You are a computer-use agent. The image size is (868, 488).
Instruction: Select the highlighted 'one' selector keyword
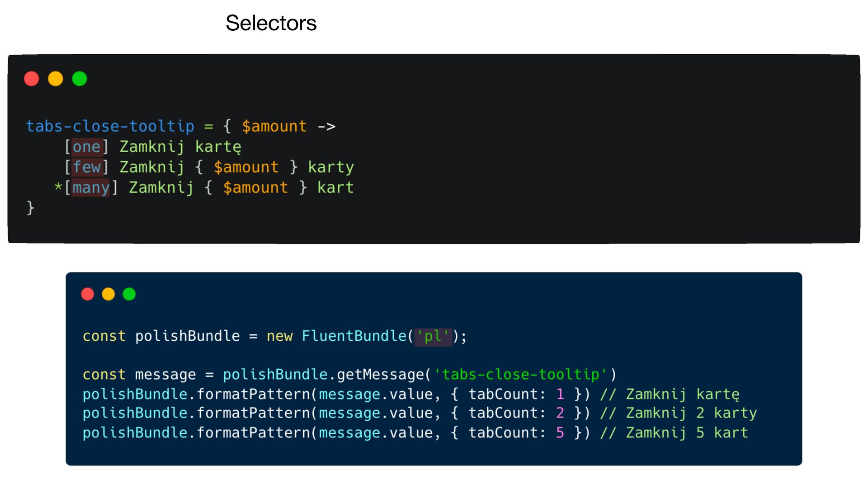(x=86, y=147)
